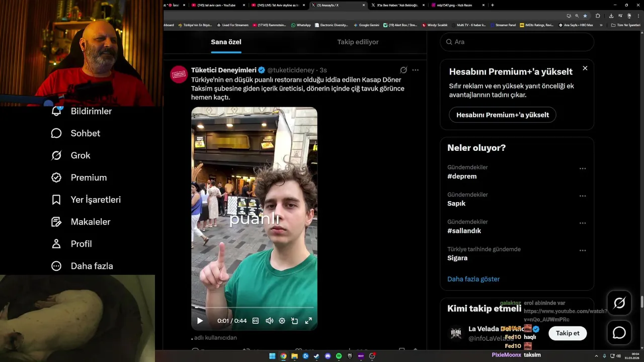Open Grok icon in the left sidebar
The height and width of the screenshot is (362, 644).
(56, 155)
